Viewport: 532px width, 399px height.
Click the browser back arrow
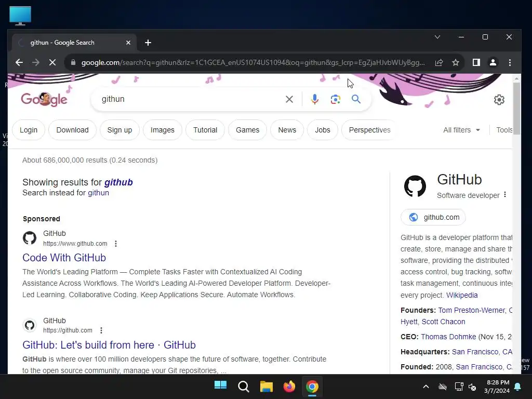(19, 62)
